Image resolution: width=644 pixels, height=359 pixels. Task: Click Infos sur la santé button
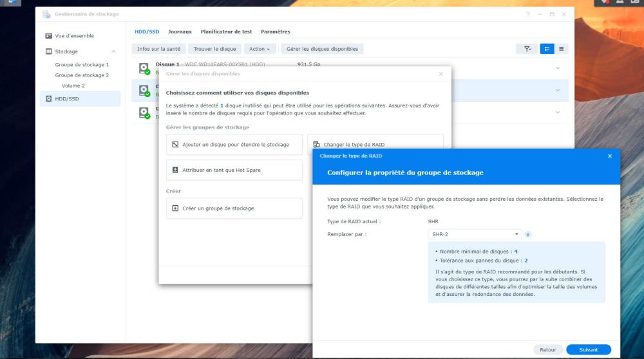158,49
